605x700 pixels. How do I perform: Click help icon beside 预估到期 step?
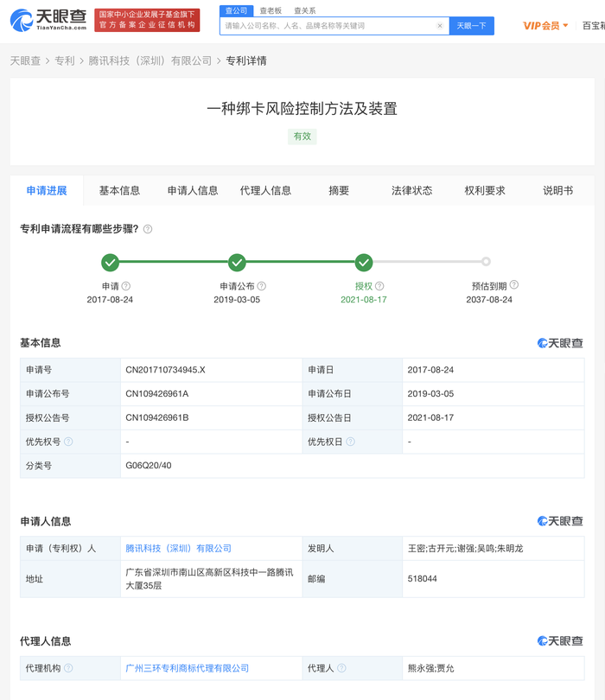pyautogui.click(x=514, y=284)
